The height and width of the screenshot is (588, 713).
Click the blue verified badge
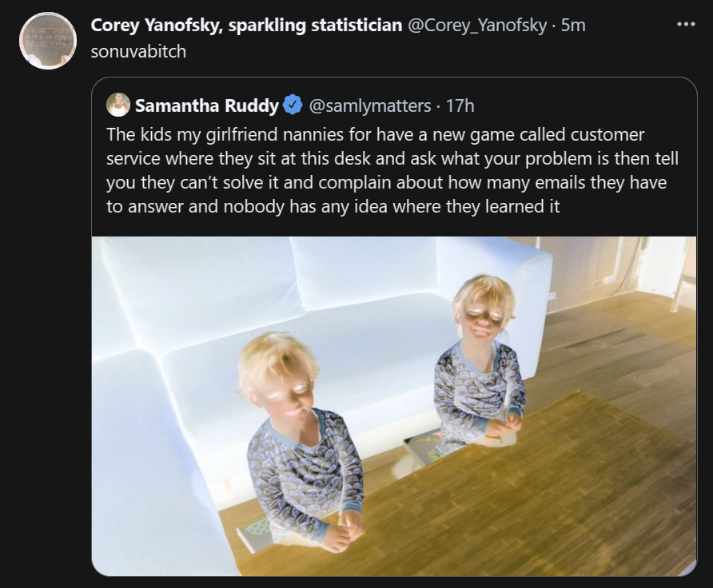pyautogui.click(x=293, y=105)
